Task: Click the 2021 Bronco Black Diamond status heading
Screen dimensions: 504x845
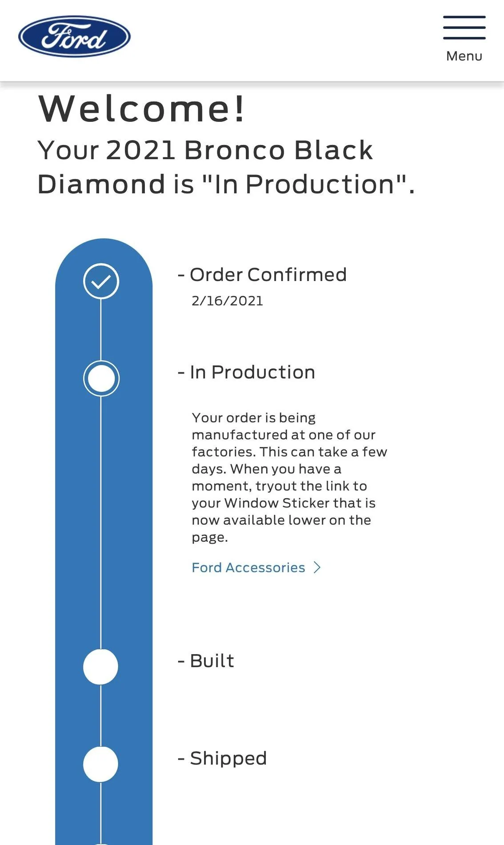Action: (226, 167)
